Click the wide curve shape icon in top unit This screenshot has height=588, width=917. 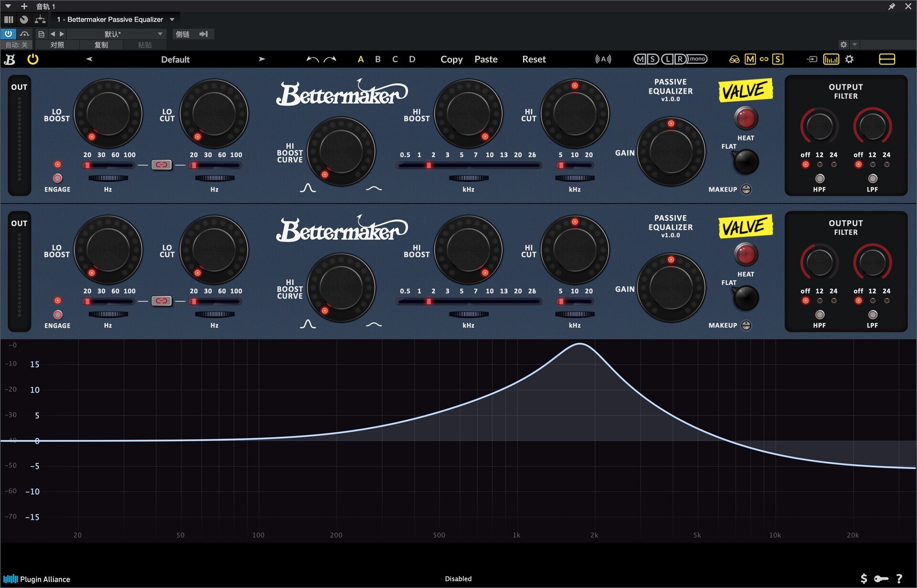pos(374,189)
